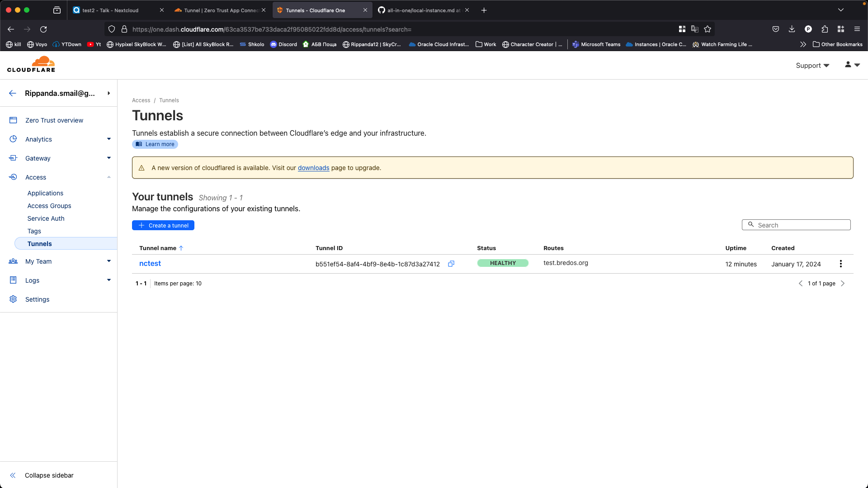
Task: Switch to all-in-one/local-instance.md GitHub tab
Action: pyautogui.click(x=423, y=10)
